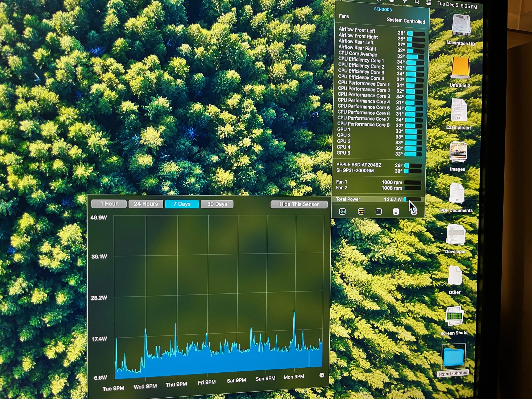532x399 pixels.
Task: Open Fans System Controlled dropdown
Action: (x=406, y=21)
